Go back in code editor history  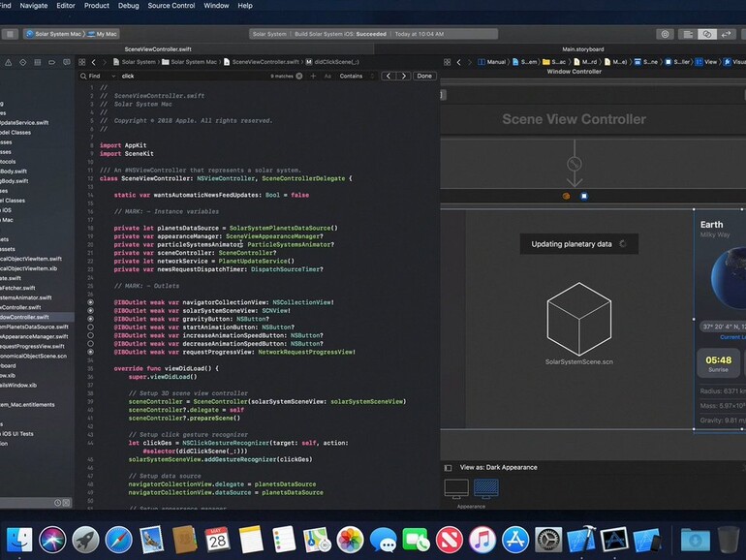pos(94,62)
